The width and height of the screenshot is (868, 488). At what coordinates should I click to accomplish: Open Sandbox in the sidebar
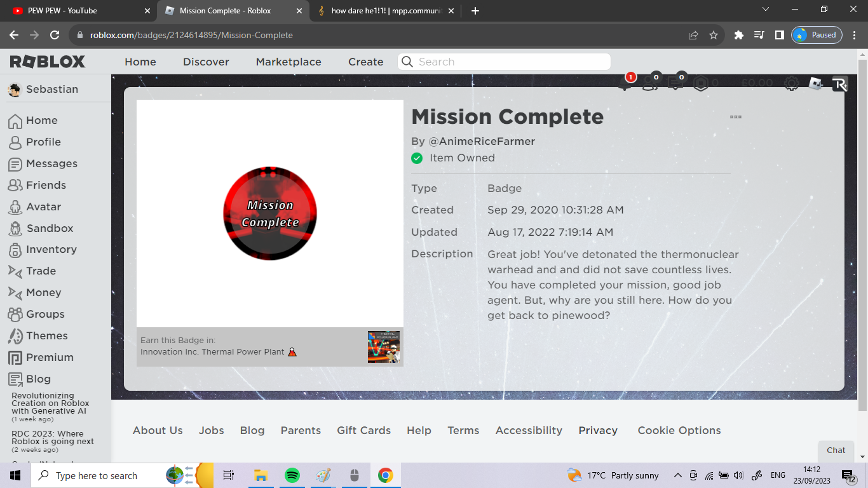pyautogui.click(x=41, y=229)
